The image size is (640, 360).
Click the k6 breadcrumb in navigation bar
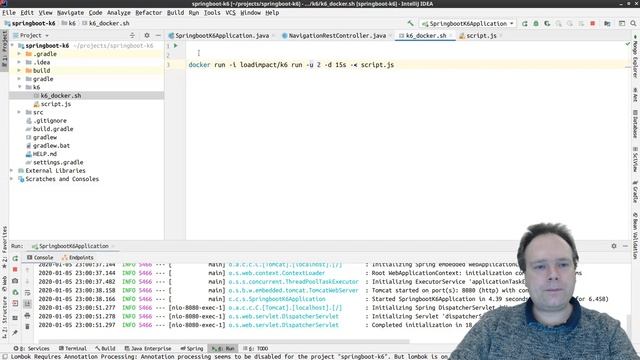point(69,23)
